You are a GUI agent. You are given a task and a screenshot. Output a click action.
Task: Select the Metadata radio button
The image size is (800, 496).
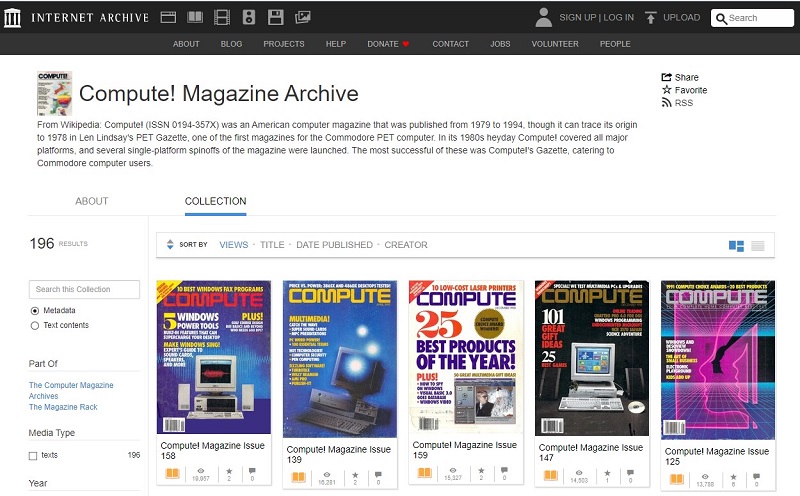click(x=35, y=311)
